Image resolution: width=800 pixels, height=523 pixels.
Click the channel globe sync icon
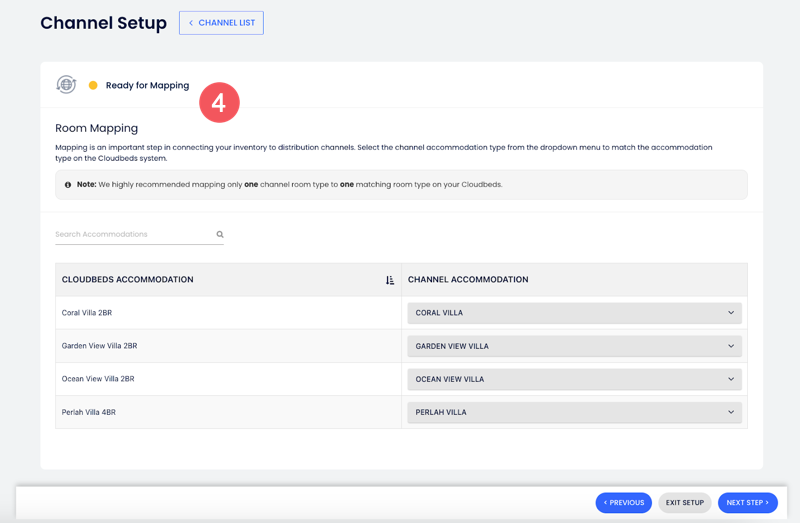click(x=66, y=85)
